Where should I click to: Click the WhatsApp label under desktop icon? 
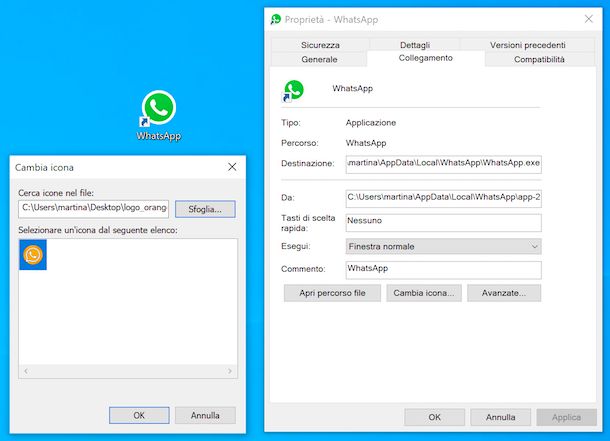coord(158,136)
